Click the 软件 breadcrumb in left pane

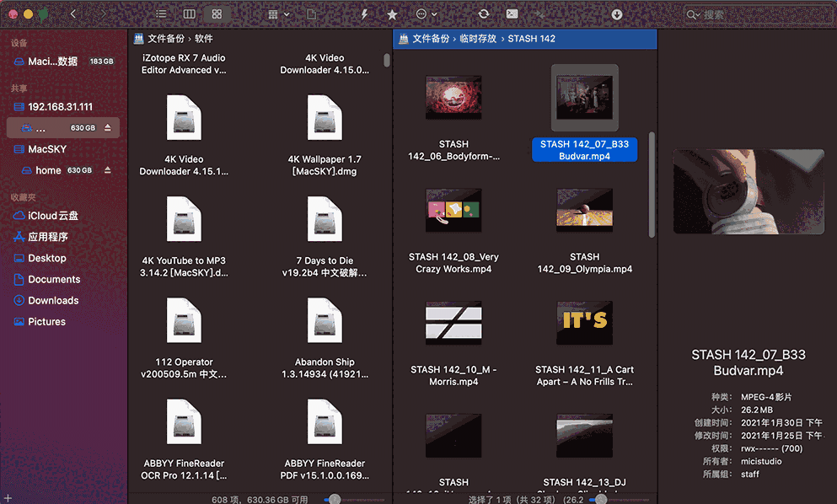click(204, 39)
